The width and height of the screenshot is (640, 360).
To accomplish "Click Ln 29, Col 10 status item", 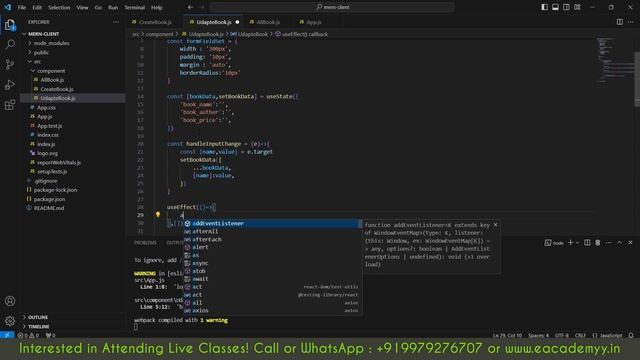I will tap(507, 335).
